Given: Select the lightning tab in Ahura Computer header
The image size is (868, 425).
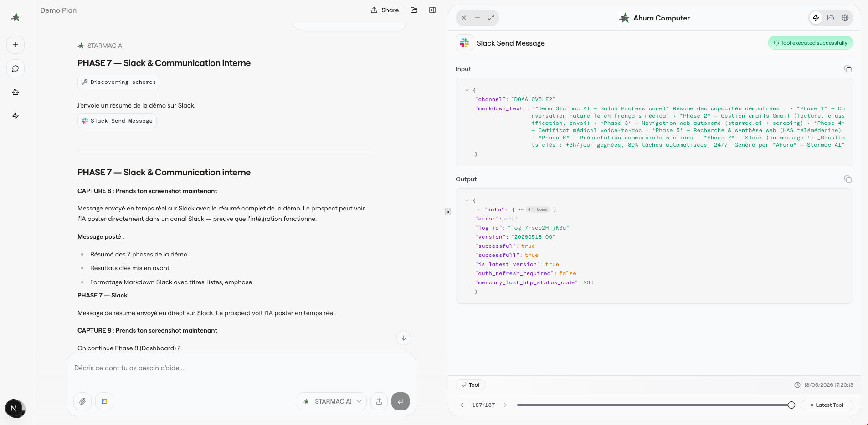Looking at the screenshot, I should pyautogui.click(x=816, y=18).
